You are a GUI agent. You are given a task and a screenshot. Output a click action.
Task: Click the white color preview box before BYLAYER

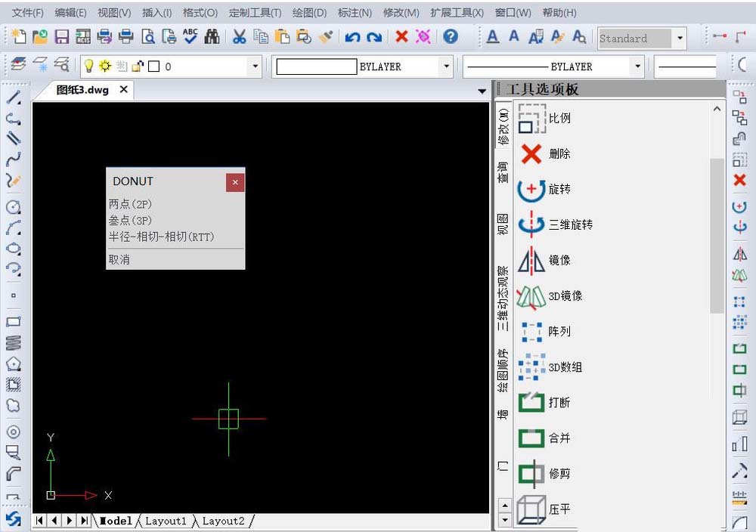click(316, 66)
